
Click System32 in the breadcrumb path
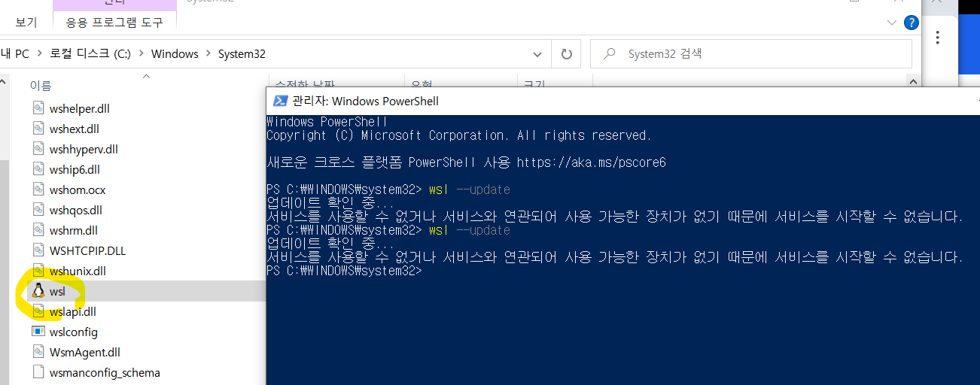pos(242,54)
